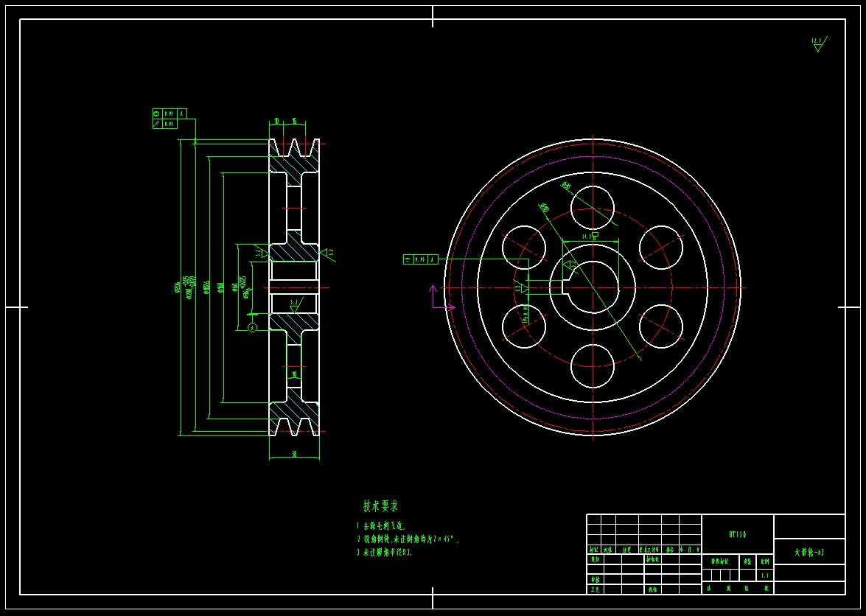Select the 大带轮-A3 drawing name cell

point(809,552)
